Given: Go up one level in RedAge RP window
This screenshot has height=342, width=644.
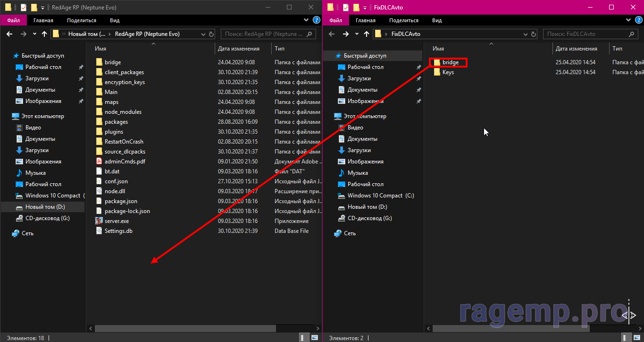Looking at the screenshot, I should [x=44, y=34].
